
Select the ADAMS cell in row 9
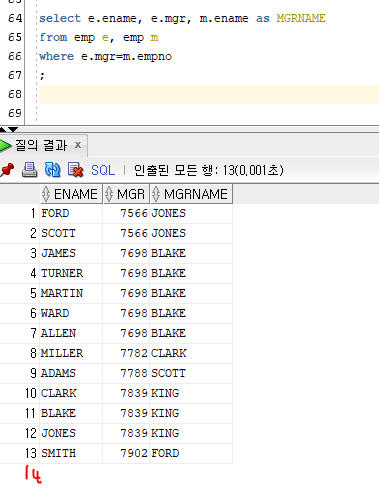tap(71, 373)
